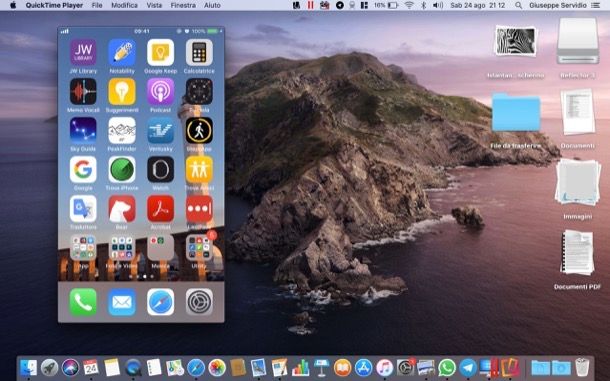
Task: Open Spotlight search magnifier
Action: pos(518,5)
